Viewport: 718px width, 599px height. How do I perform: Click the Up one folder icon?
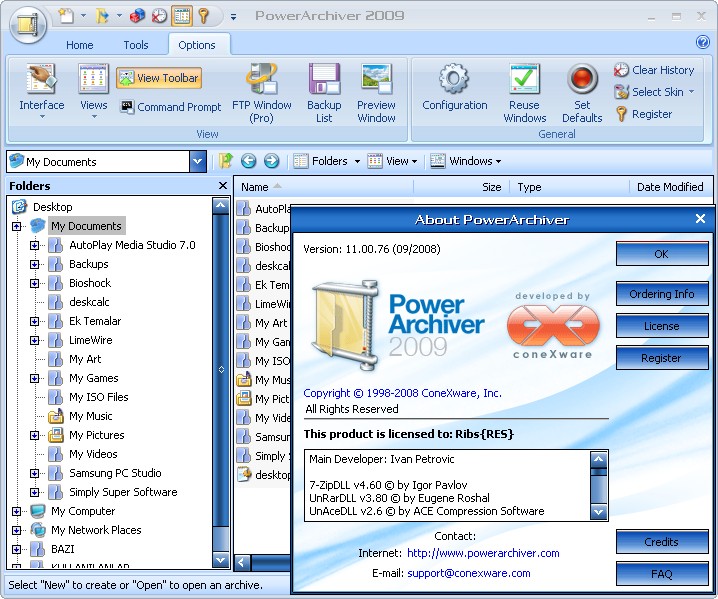click(x=225, y=161)
